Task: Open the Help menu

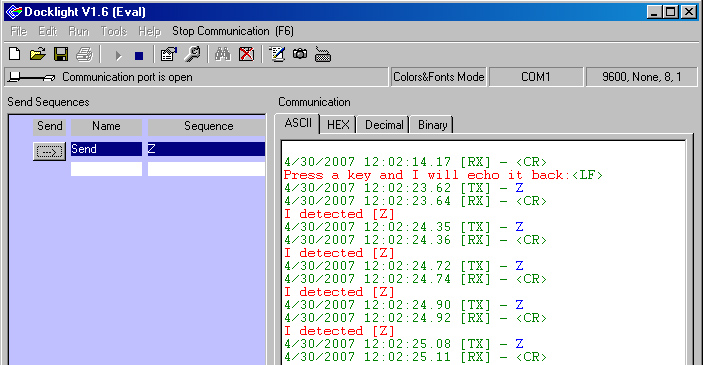Action: point(149,31)
